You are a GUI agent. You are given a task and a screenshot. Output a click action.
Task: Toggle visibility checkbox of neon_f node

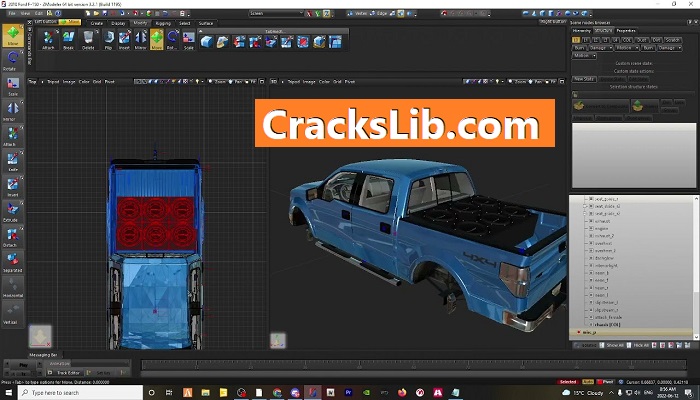[x=591, y=280]
